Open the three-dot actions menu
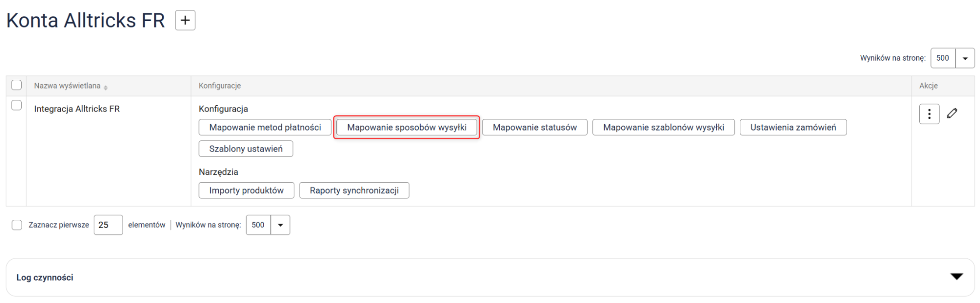The width and height of the screenshot is (980, 303). pyautogui.click(x=929, y=114)
